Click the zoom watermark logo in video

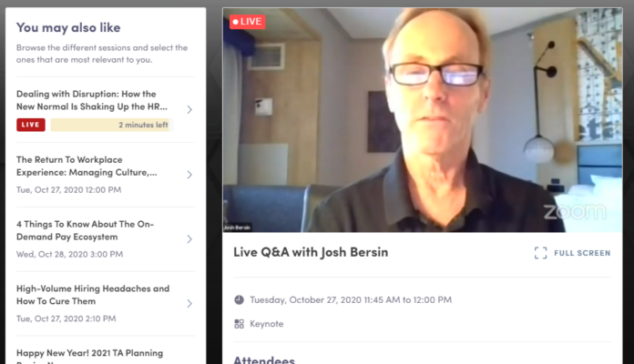click(575, 212)
